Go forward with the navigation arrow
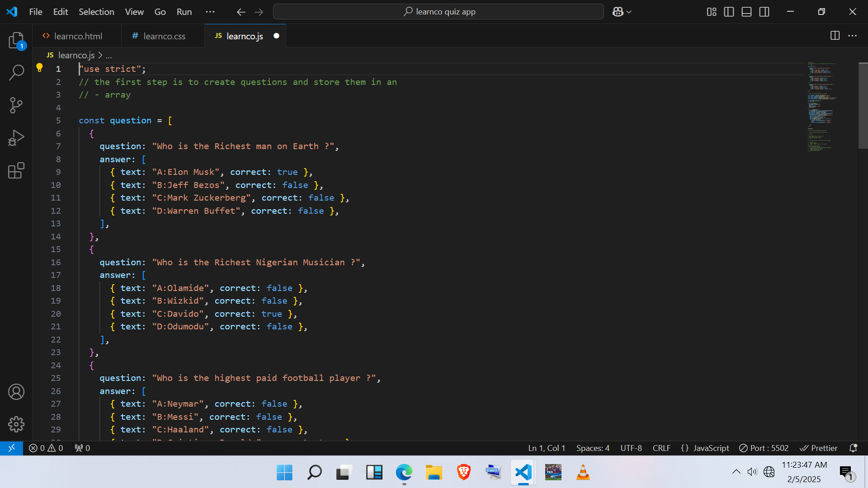This screenshot has height=488, width=868. (259, 12)
